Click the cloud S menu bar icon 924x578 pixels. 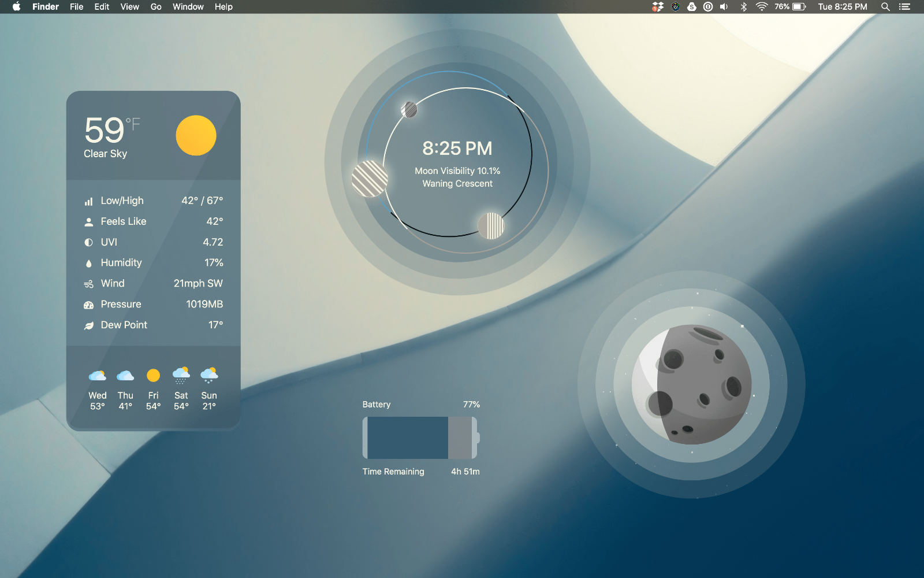click(x=691, y=7)
